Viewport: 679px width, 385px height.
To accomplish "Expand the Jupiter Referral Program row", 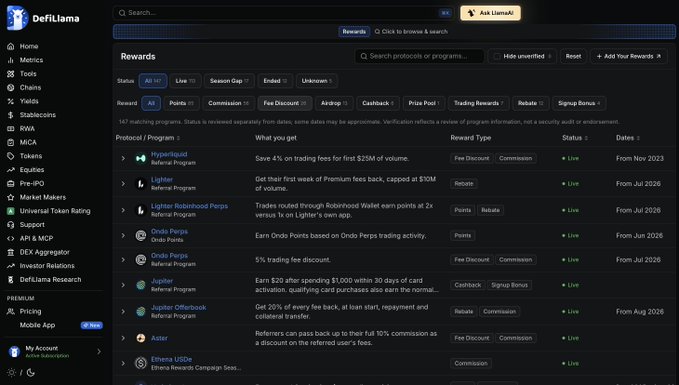I will (x=123, y=285).
